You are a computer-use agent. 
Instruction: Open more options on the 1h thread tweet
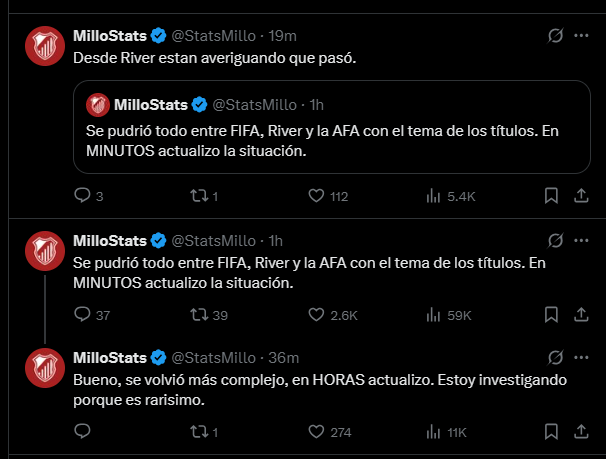581,240
